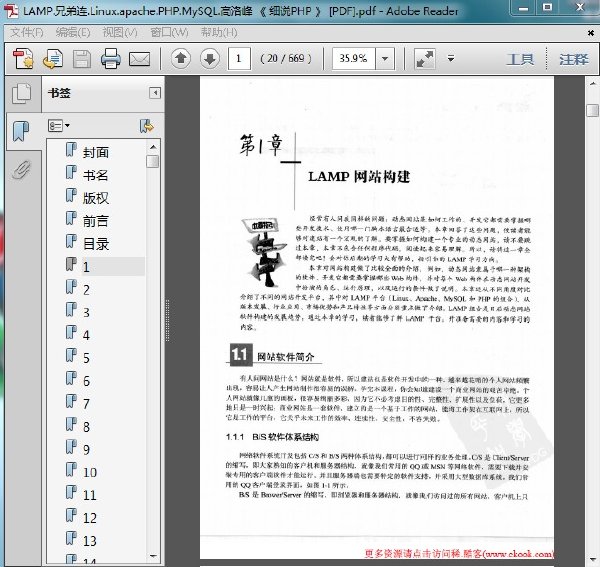Click the bookmark icon beside 目录
Image resolution: width=600 pixels, height=567 pixels.
coord(71,241)
